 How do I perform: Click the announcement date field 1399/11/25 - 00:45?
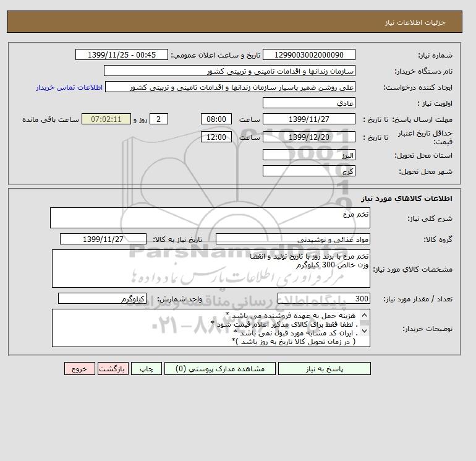click(x=121, y=54)
